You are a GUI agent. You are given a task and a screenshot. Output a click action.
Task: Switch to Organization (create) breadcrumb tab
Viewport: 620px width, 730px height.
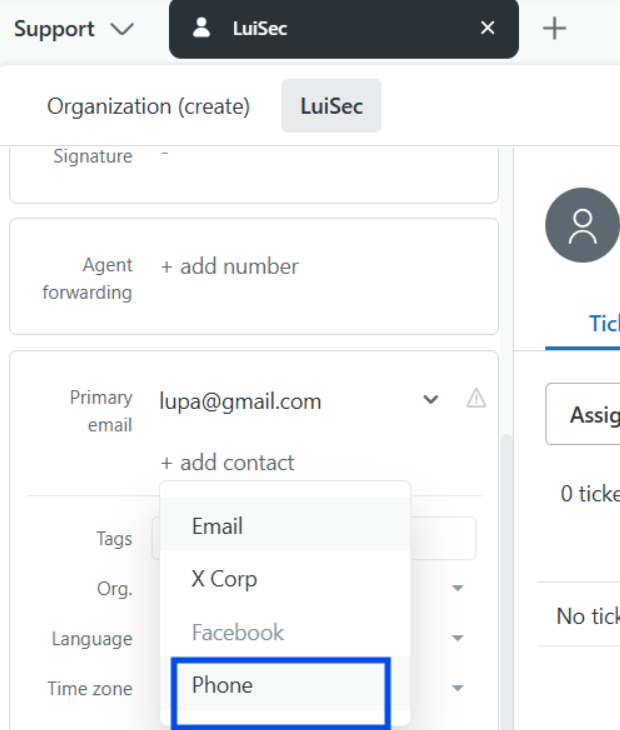pyautogui.click(x=148, y=106)
